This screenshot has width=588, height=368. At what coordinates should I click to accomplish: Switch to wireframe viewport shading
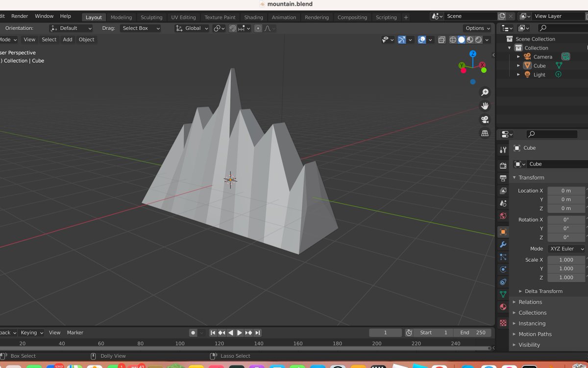[x=453, y=40]
